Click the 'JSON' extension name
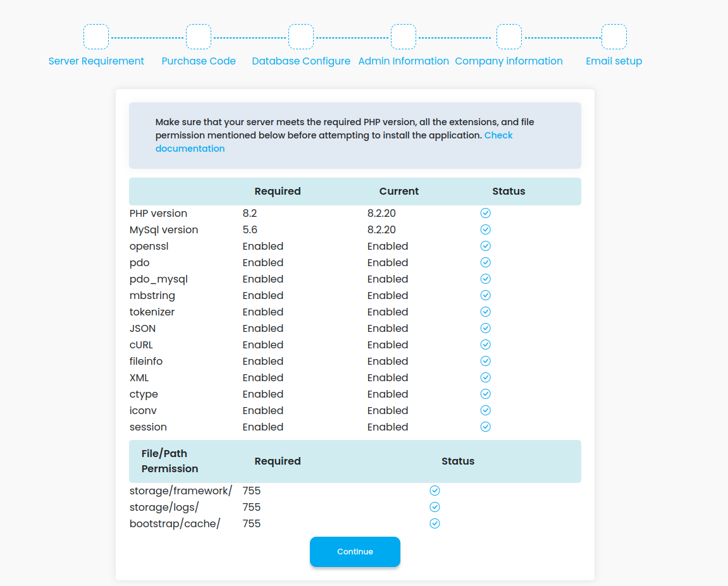 coord(142,329)
